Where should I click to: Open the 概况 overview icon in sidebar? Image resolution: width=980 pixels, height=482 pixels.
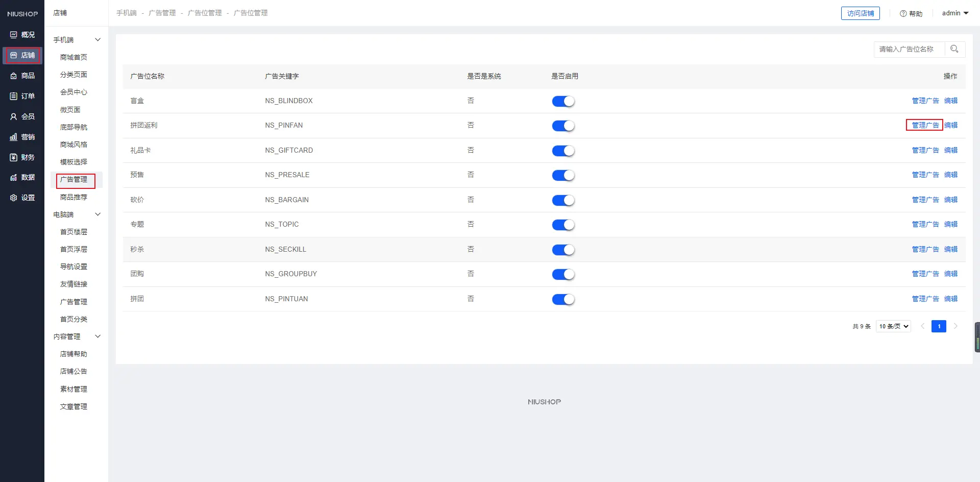coord(14,35)
